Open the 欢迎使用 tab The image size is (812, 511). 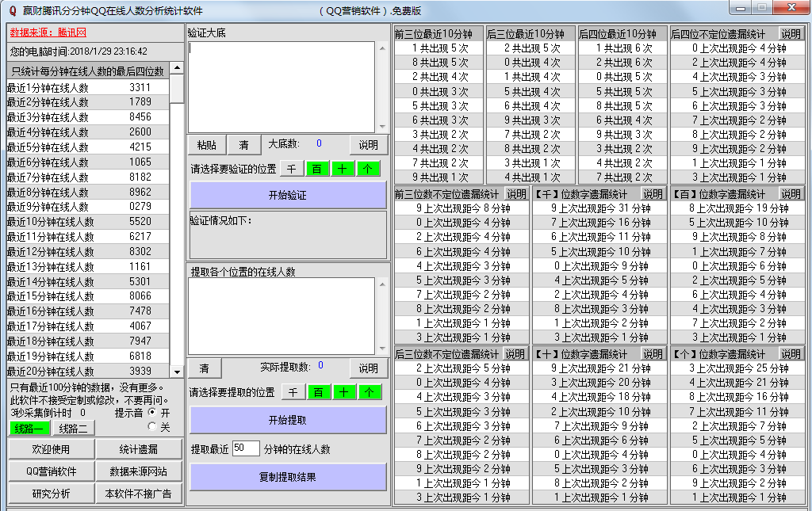52,449
